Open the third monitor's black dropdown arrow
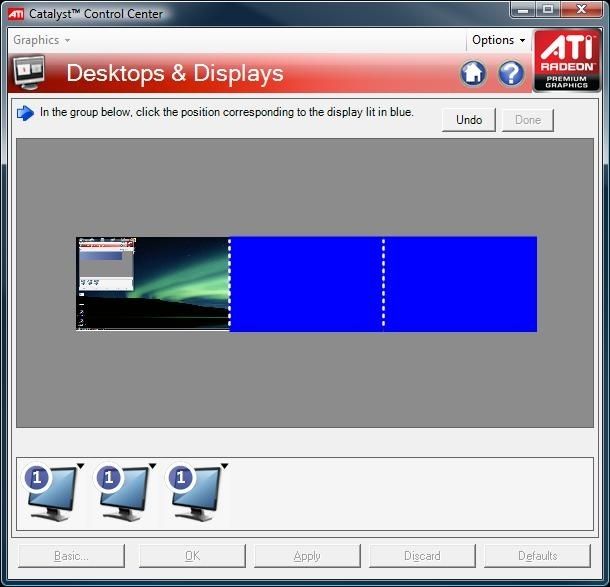The height and width of the screenshot is (587, 610). pyautogui.click(x=224, y=466)
